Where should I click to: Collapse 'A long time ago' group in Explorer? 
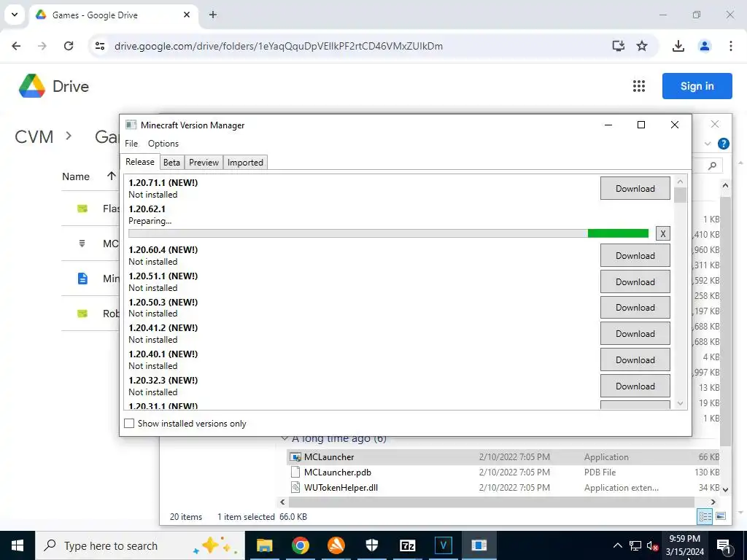coord(285,438)
